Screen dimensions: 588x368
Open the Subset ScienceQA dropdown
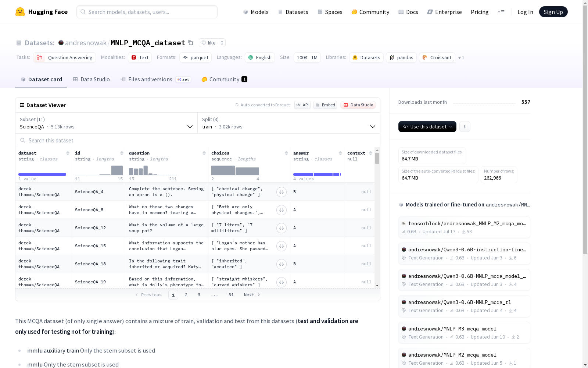(107, 123)
